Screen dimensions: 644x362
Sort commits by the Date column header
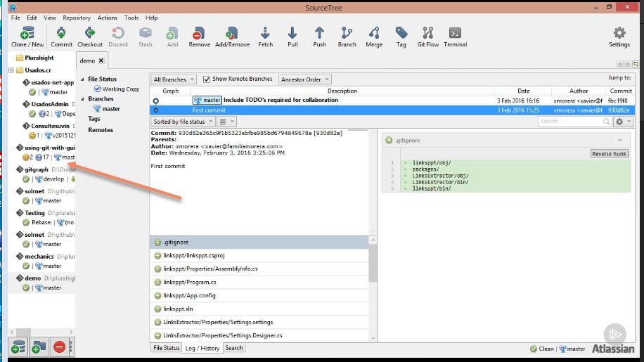coord(523,91)
